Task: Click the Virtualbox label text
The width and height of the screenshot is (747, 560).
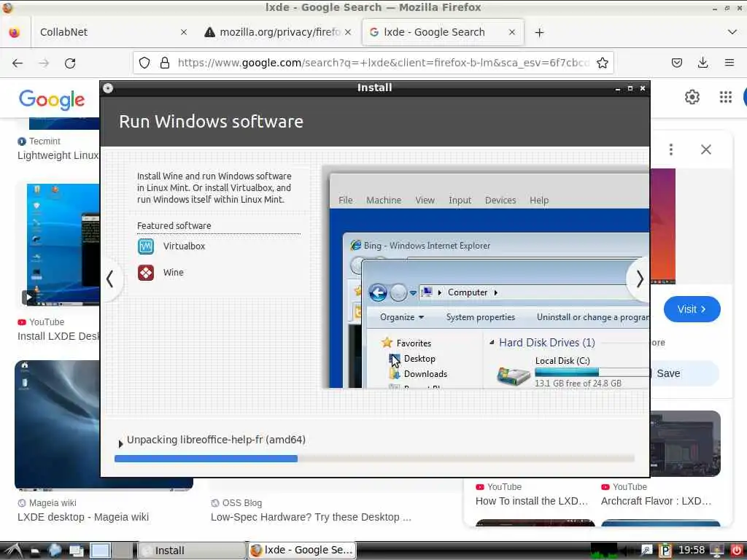Action: click(x=184, y=246)
